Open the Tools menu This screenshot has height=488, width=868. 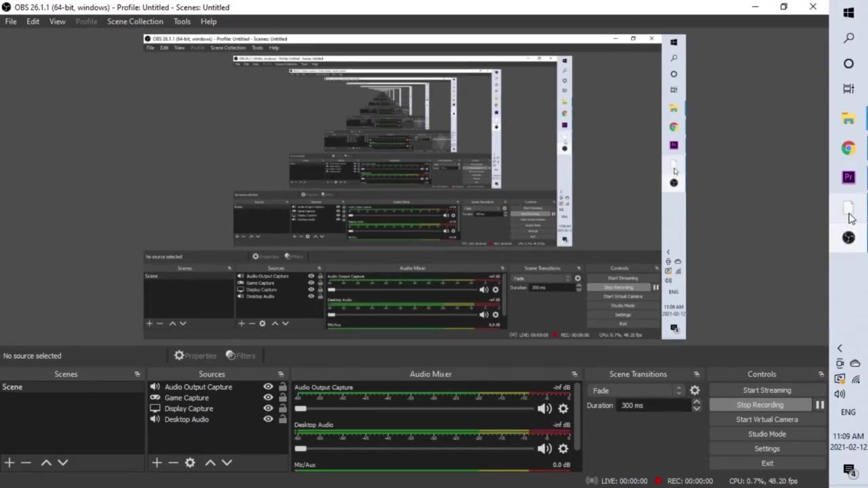[182, 22]
